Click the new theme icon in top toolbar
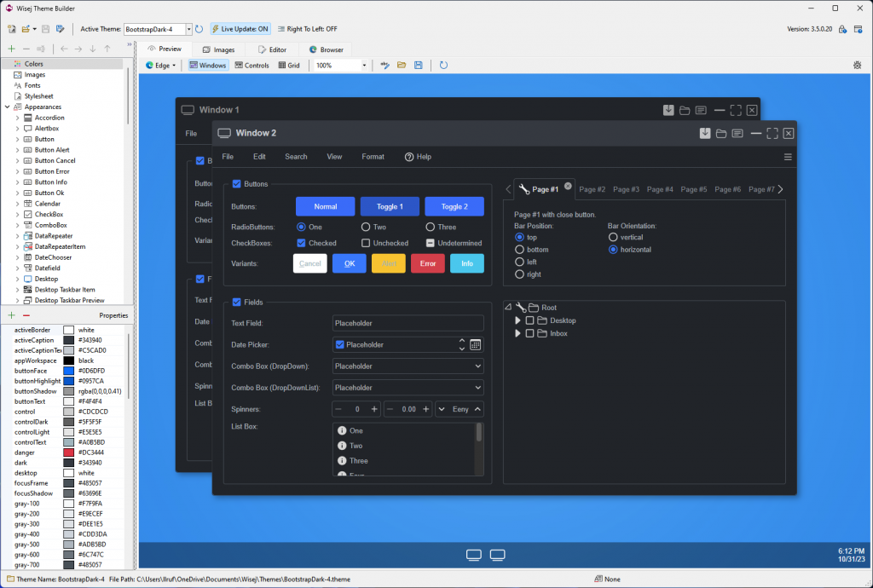 point(12,29)
